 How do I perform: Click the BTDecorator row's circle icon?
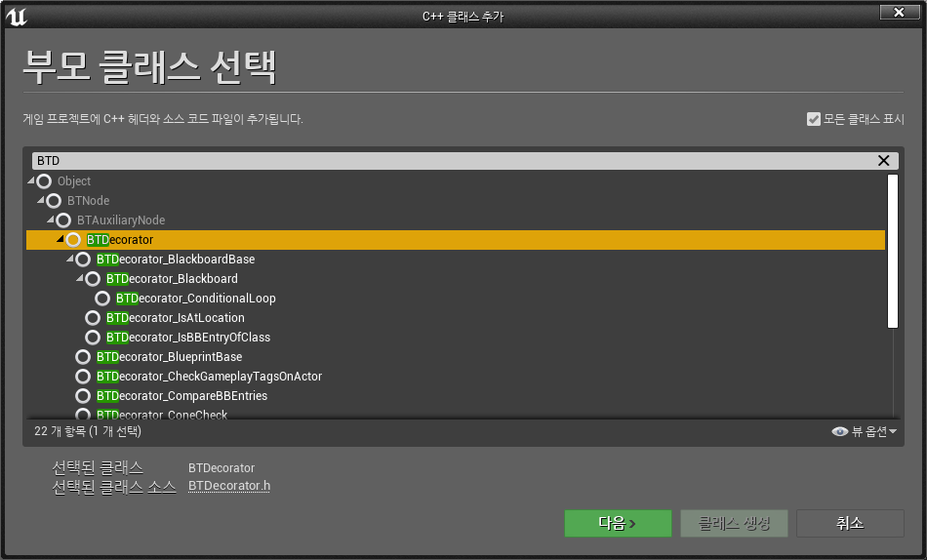click(x=73, y=239)
